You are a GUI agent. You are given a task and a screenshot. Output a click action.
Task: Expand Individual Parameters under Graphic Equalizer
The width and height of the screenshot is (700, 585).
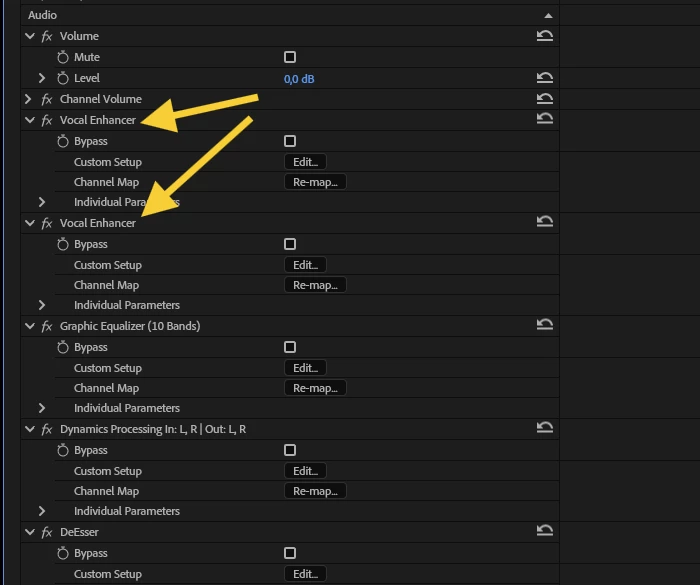coord(42,408)
